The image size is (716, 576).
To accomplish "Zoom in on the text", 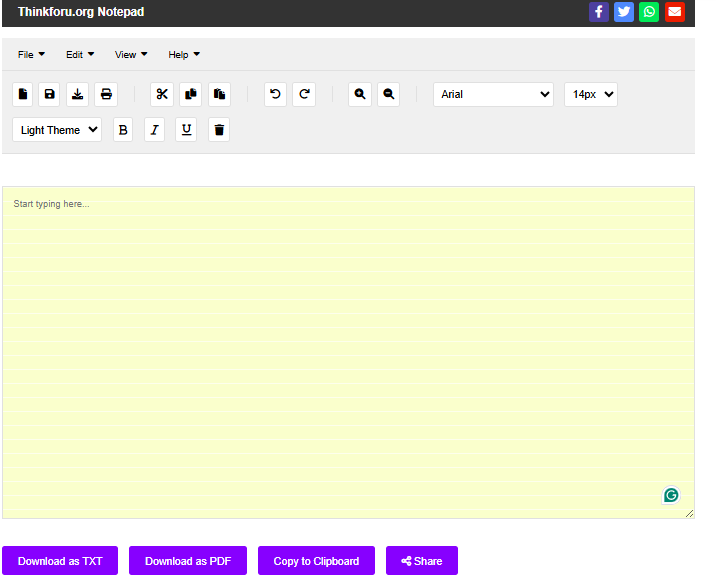I will (360, 94).
